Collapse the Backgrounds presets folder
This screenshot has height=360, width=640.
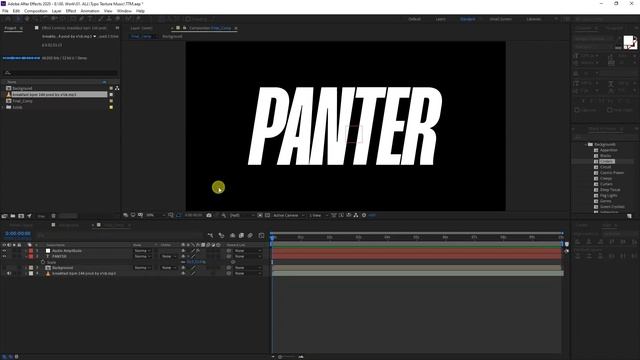pos(585,144)
